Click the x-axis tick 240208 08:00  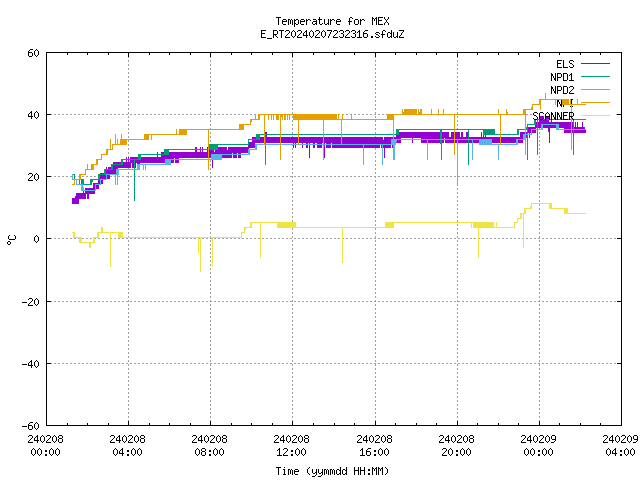tap(210, 446)
